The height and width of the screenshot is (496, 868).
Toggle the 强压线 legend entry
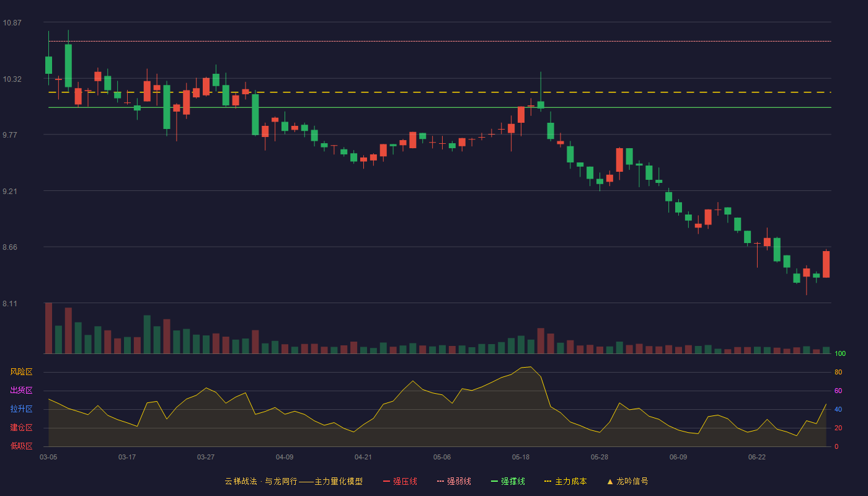[x=400, y=481]
